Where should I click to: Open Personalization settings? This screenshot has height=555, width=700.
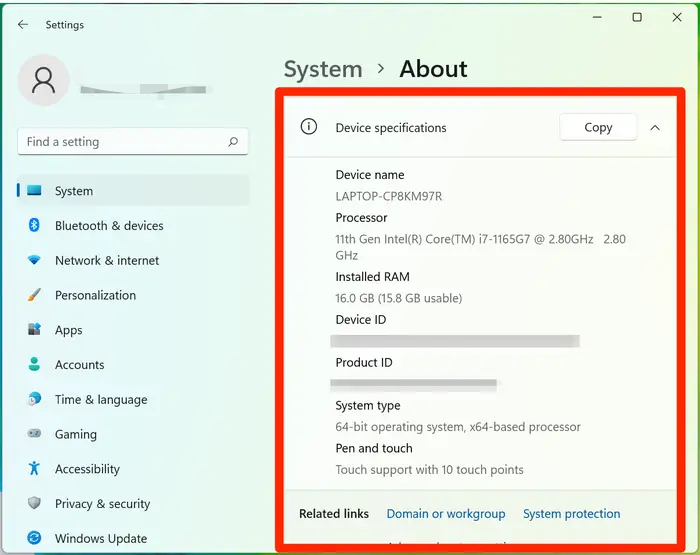133,295
